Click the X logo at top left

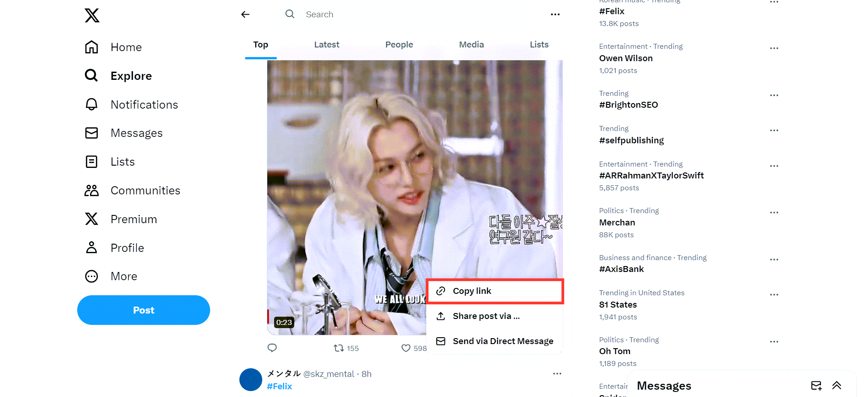click(92, 15)
